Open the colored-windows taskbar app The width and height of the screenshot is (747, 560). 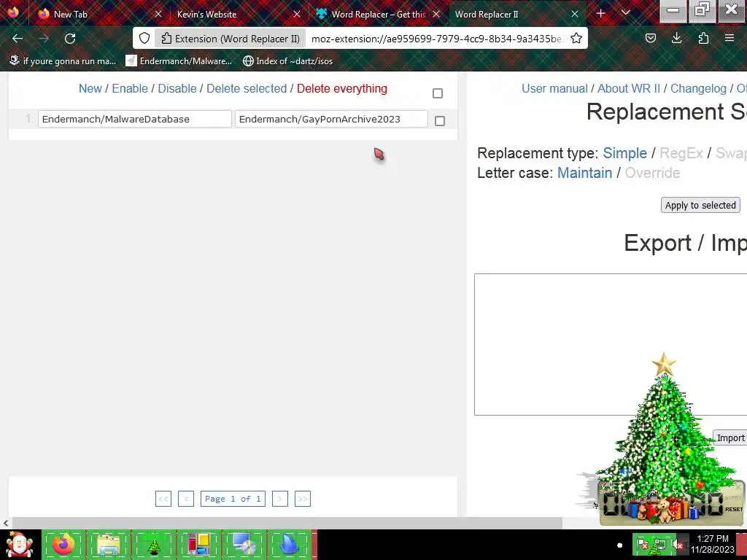(x=198, y=545)
